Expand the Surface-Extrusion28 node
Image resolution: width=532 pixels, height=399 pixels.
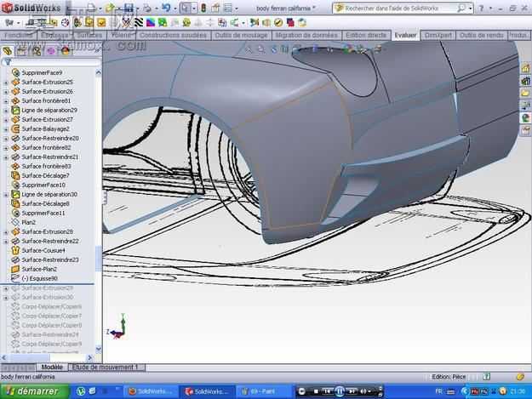6,232
